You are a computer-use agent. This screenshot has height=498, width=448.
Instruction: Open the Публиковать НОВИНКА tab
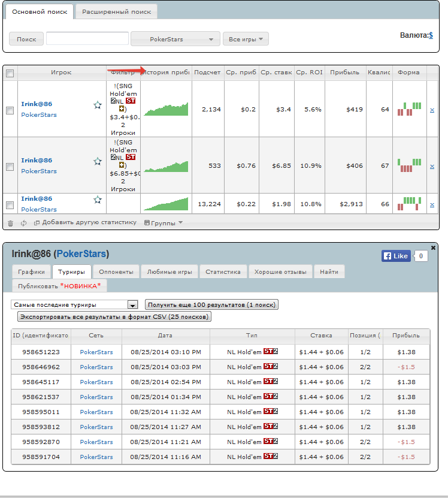coord(59,286)
